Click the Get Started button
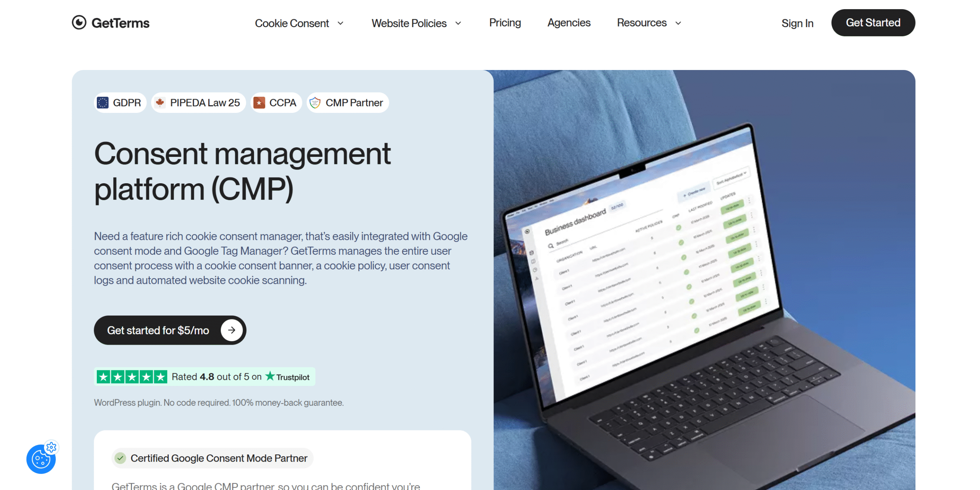 point(873,23)
